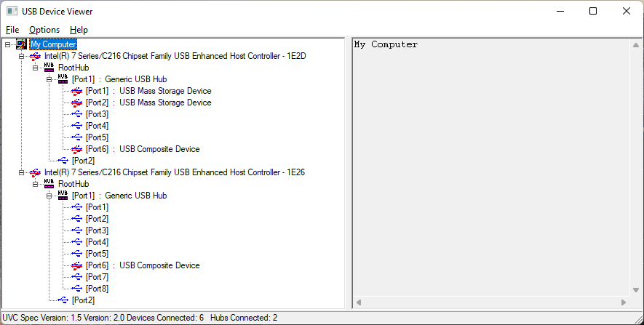This screenshot has width=644, height=325.
Task: Collapse the second RootHub node
Action: point(35,184)
